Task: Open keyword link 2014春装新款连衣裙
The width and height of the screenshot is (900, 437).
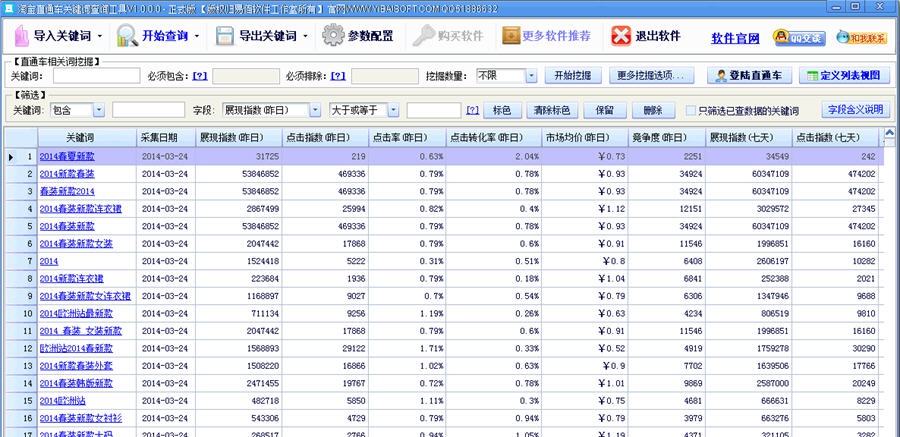Action: pyautogui.click(x=80, y=208)
